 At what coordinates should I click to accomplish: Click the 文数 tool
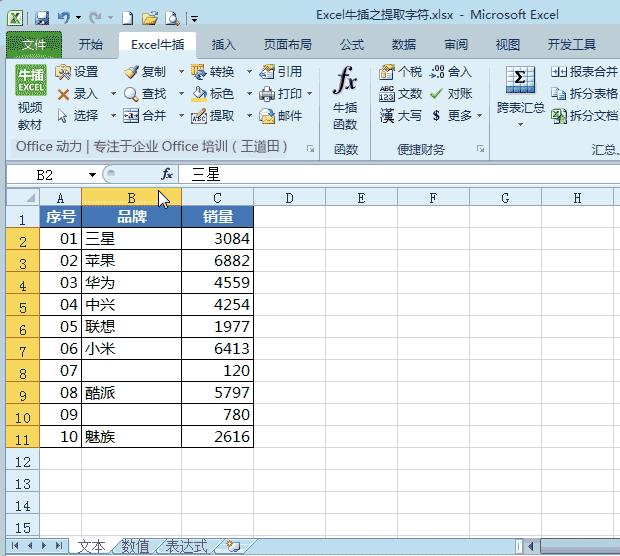point(401,94)
